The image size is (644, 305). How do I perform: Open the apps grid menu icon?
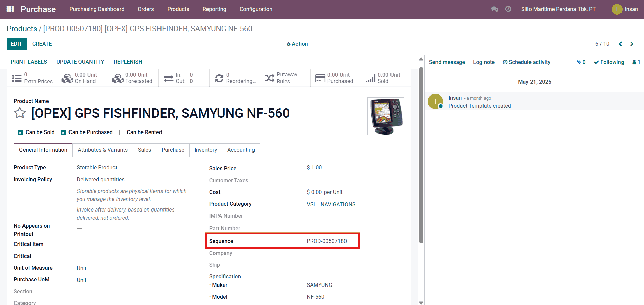(10, 9)
